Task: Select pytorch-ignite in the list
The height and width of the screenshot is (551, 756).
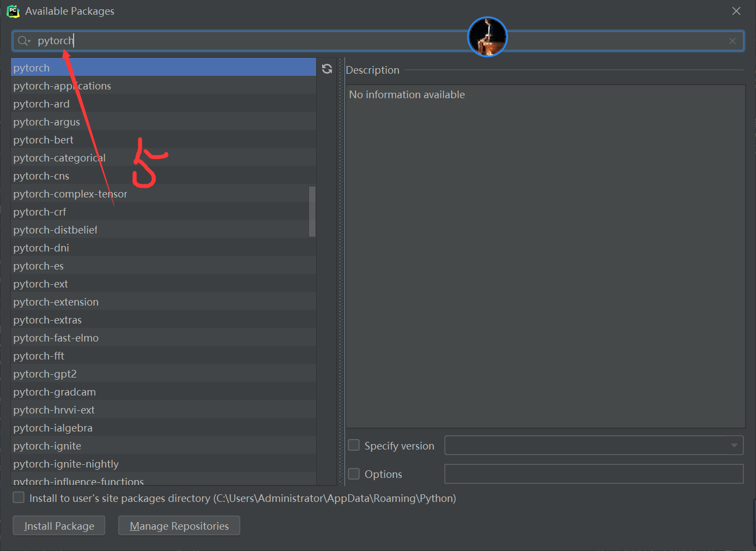Action: pyautogui.click(x=164, y=446)
